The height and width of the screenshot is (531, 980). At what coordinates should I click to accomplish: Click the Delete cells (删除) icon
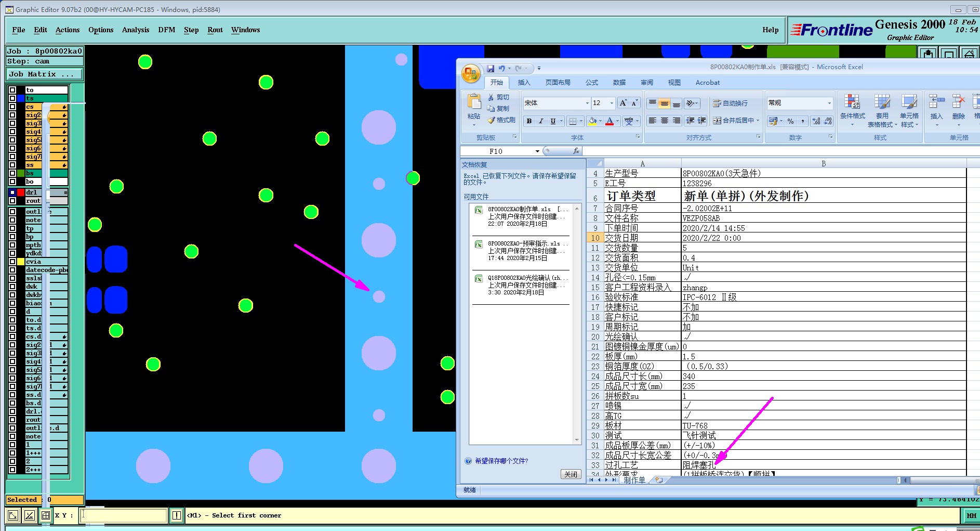pos(958,102)
